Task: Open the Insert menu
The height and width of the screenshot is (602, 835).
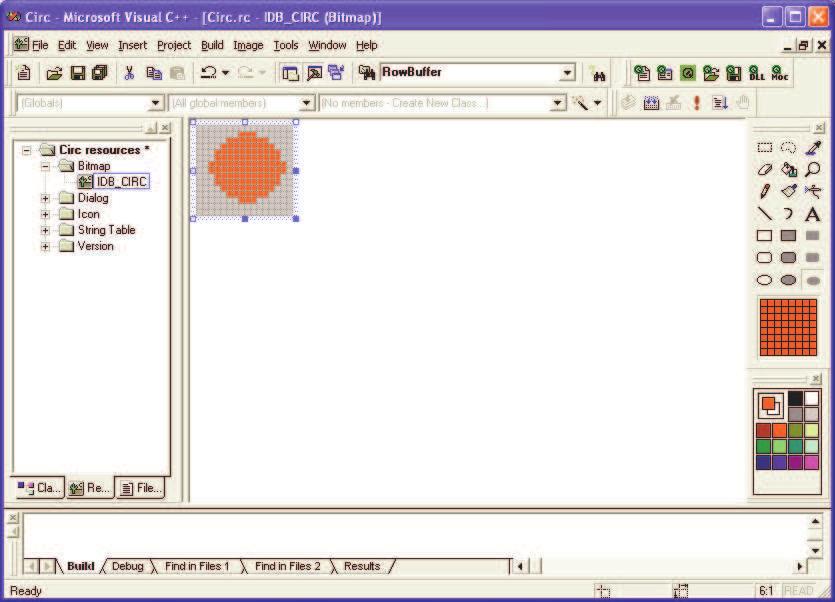Action: click(x=132, y=45)
